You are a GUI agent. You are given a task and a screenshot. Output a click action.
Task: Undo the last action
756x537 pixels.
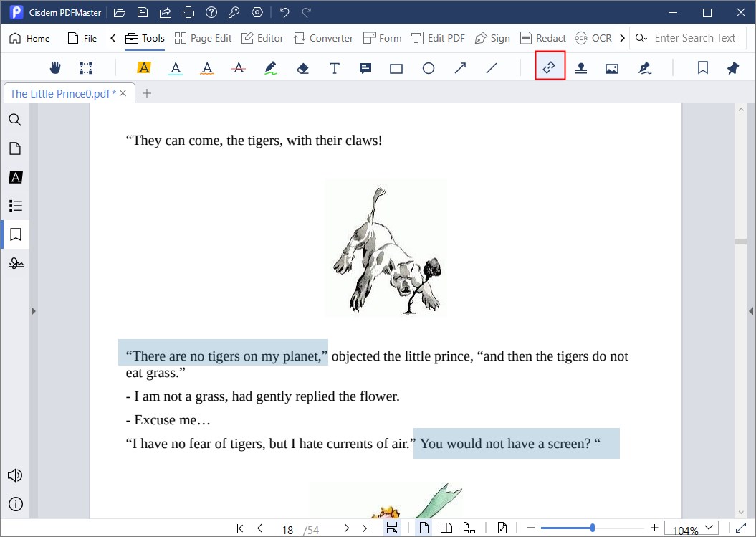coord(284,12)
